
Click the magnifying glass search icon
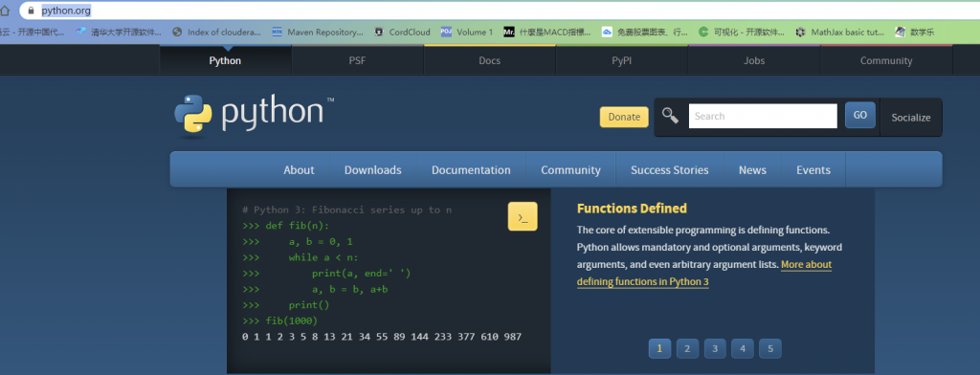coord(670,116)
